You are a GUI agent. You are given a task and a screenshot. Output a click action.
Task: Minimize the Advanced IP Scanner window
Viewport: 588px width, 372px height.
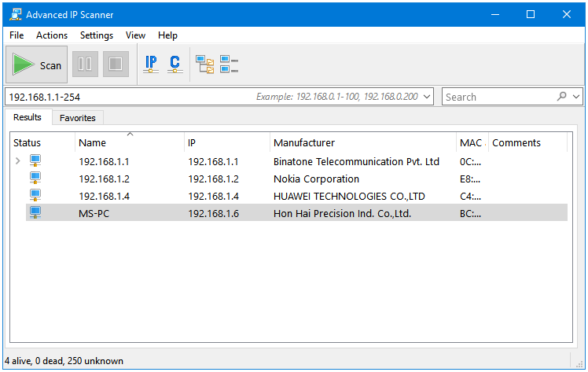point(495,15)
